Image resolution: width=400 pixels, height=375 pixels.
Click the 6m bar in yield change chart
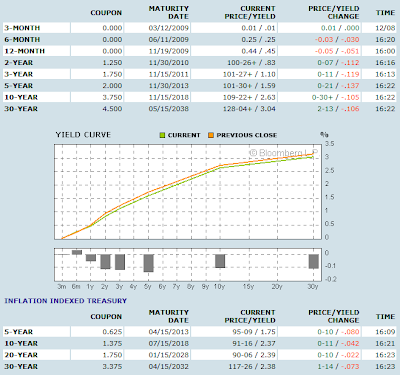pos(77,252)
